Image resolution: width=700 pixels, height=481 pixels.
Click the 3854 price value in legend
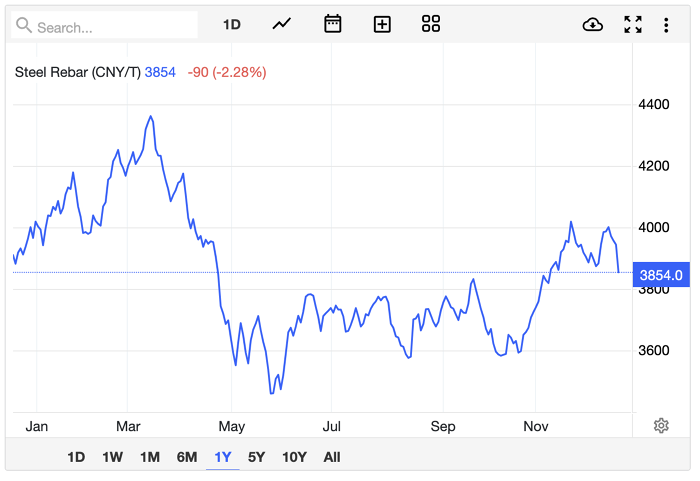click(160, 72)
